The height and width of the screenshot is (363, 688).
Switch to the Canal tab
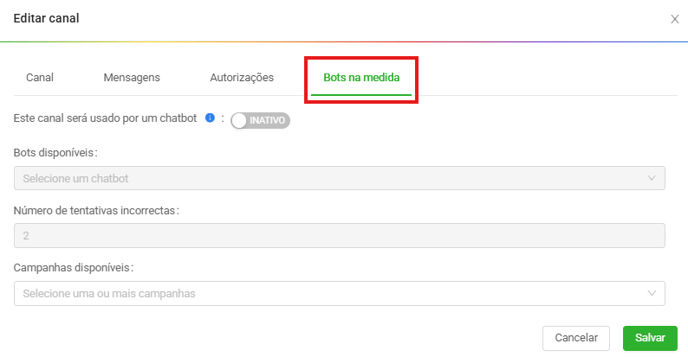tap(40, 77)
